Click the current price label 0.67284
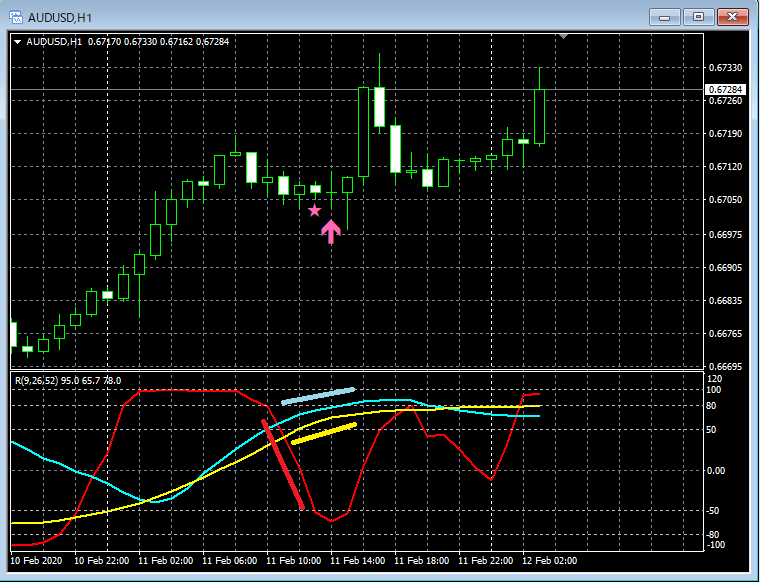Image resolution: width=760 pixels, height=582 pixels. (x=725, y=90)
